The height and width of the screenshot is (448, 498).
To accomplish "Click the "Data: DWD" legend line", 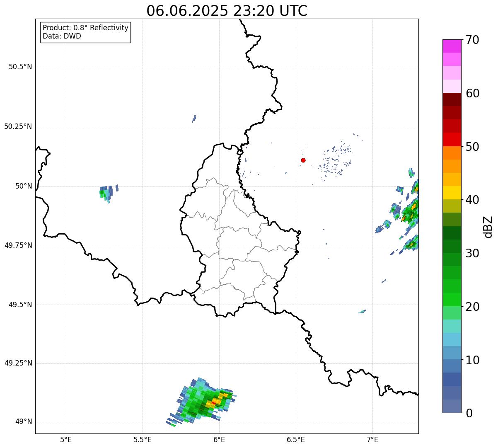I will (x=62, y=36).
